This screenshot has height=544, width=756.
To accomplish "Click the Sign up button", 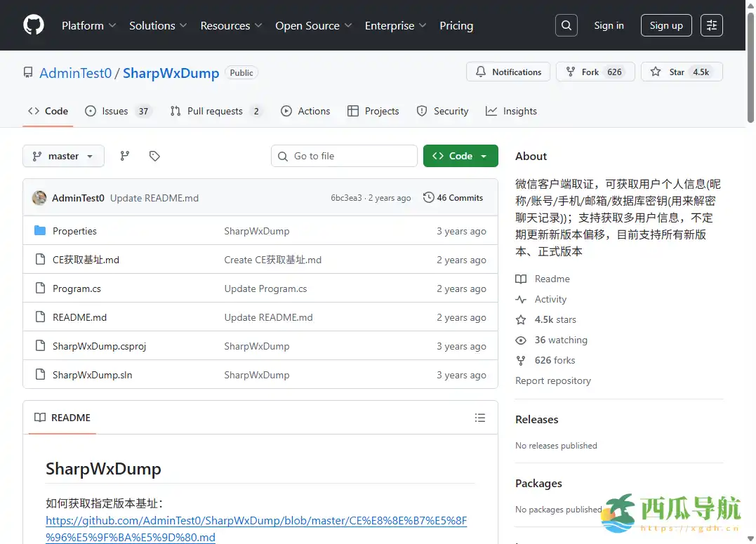I will (665, 25).
